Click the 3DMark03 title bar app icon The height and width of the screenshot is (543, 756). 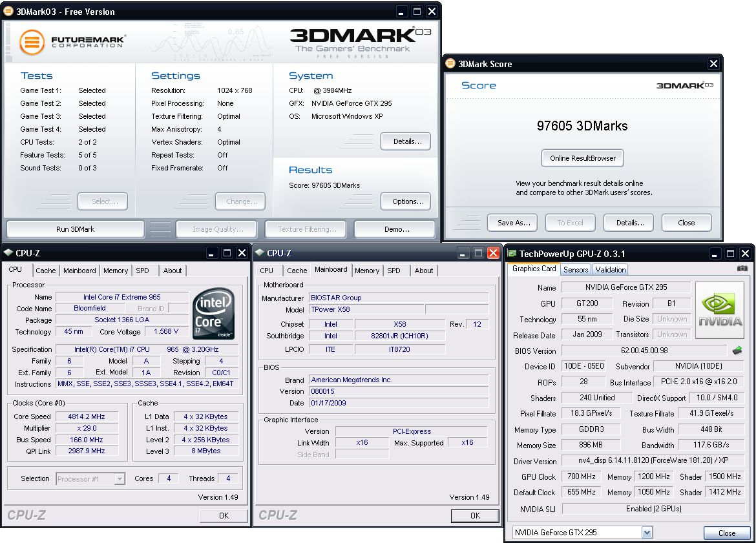tap(8, 11)
